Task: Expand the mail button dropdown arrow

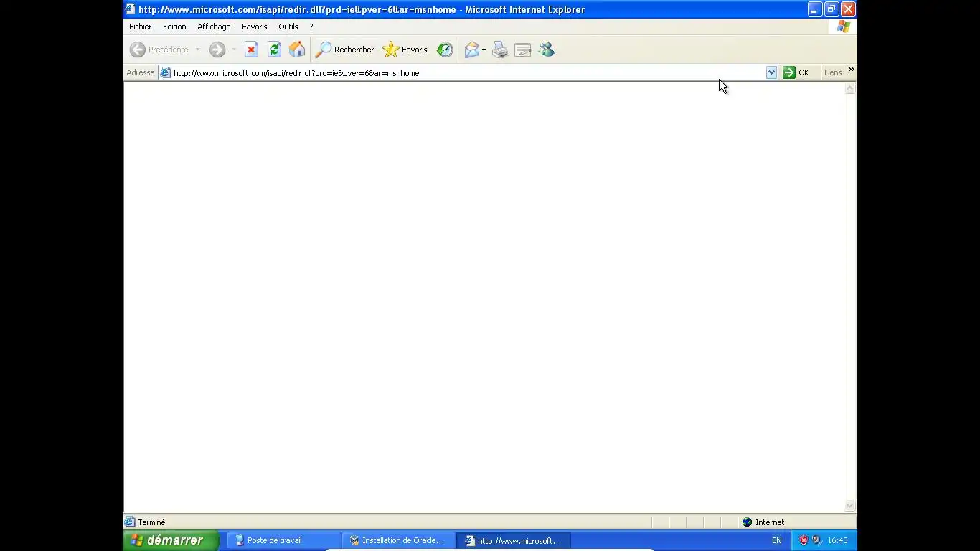Action: 484,50
